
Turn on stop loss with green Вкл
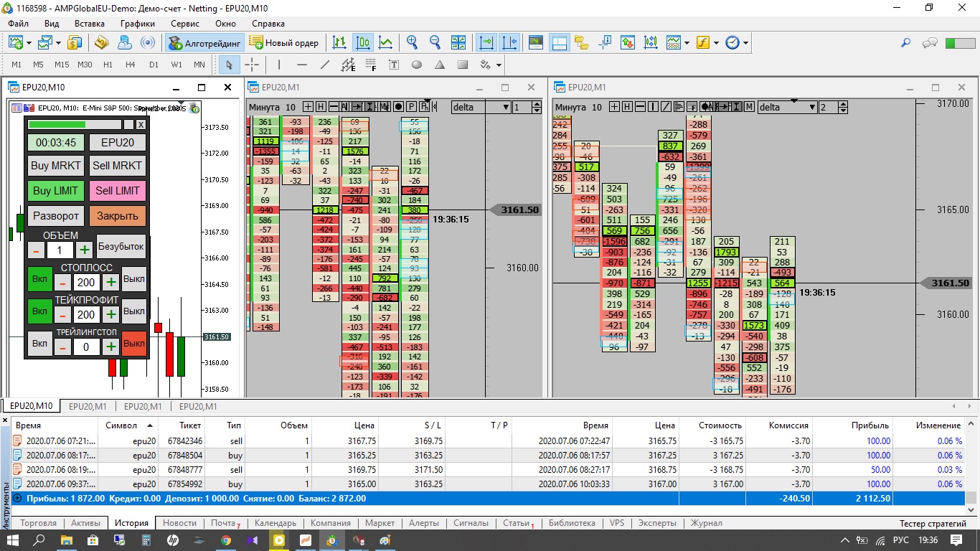[39, 278]
